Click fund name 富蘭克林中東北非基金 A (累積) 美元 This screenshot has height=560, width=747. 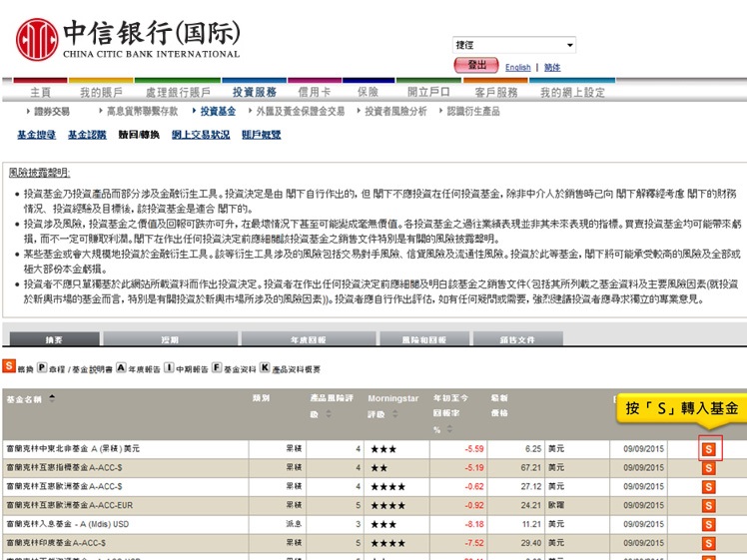[x=73, y=448]
